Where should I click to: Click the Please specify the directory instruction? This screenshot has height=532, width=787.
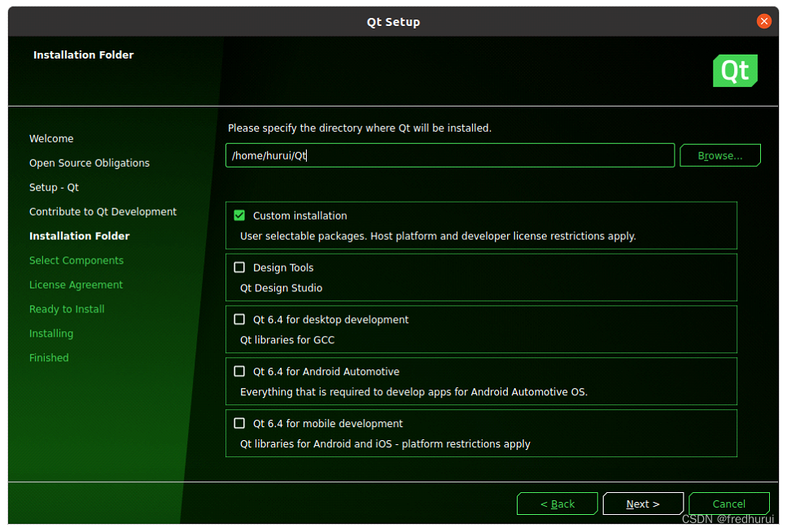360,128
